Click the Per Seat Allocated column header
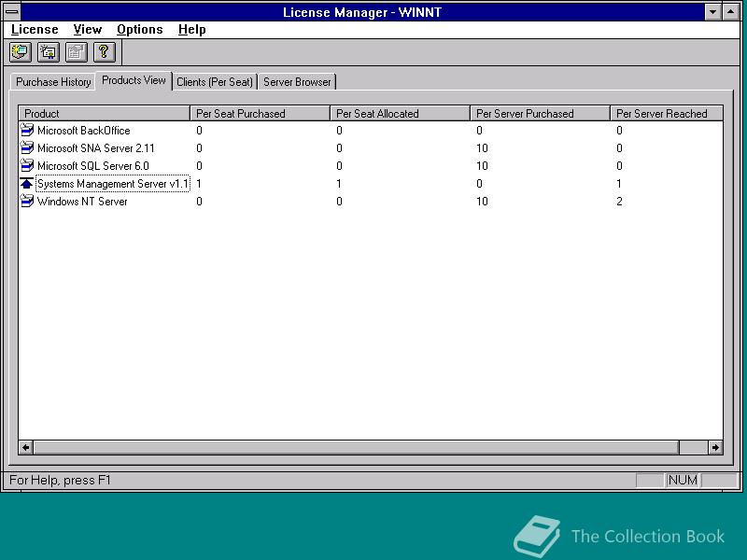The image size is (747, 560). click(401, 113)
